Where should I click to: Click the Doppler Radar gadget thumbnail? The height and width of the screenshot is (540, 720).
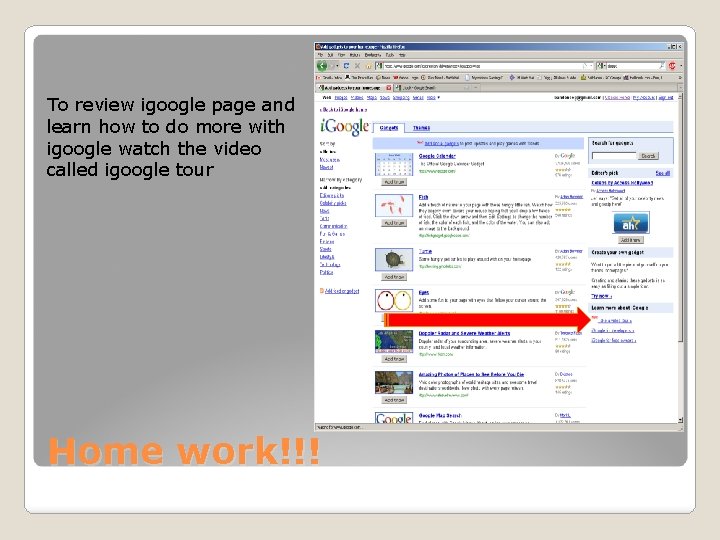click(x=394, y=341)
